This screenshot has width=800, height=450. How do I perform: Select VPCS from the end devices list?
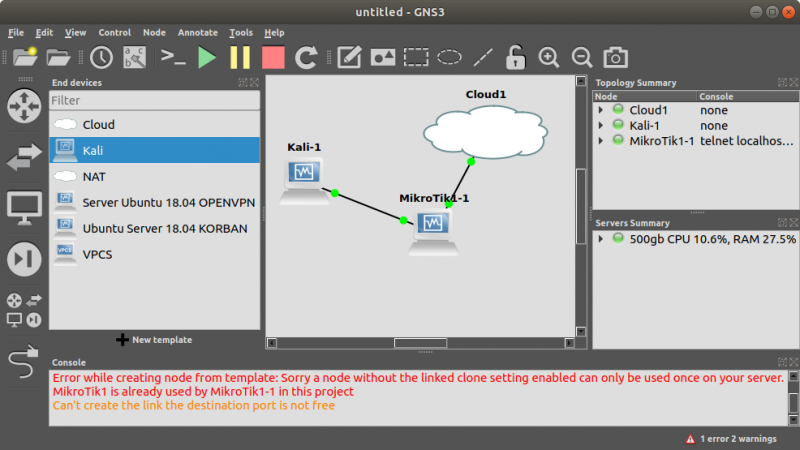(98, 254)
